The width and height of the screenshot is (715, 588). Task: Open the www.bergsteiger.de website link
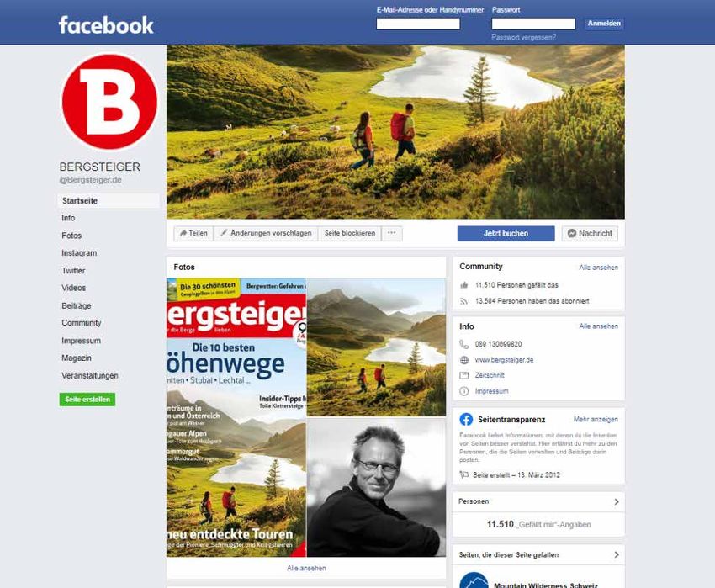tap(504, 360)
